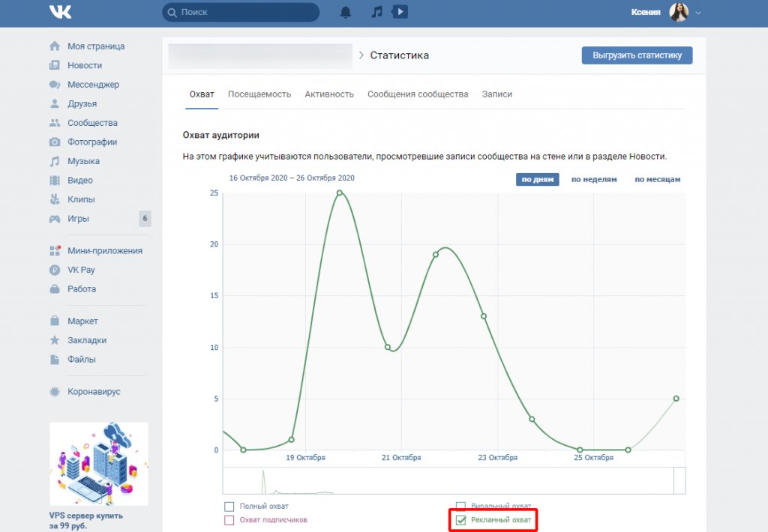Screen dimensions: 768x532
Task: Open Messenger from the sidebar
Action: (x=93, y=85)
